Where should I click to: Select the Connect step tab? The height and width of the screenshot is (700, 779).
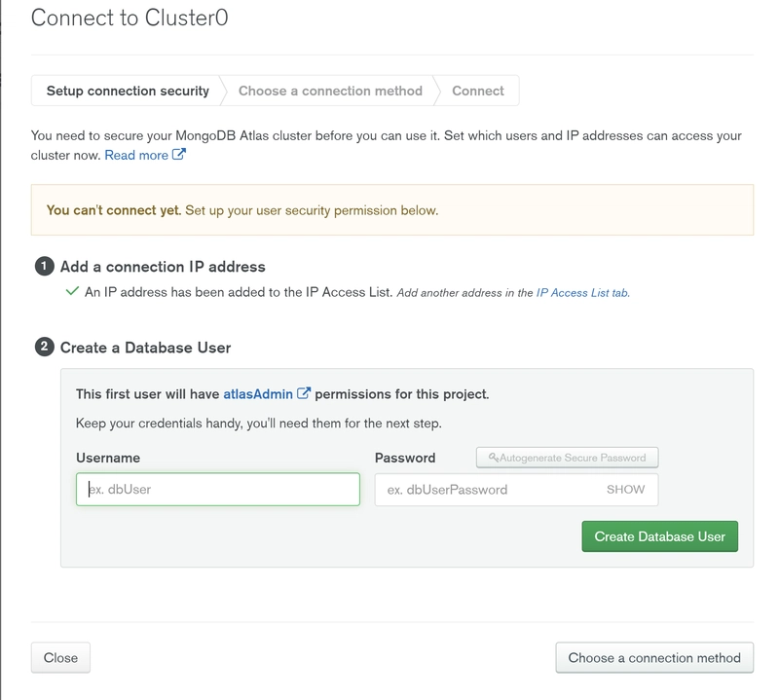tap(478, 91)
